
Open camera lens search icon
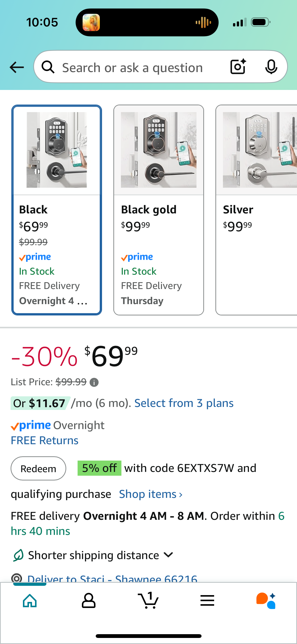(x=238, y=67)
